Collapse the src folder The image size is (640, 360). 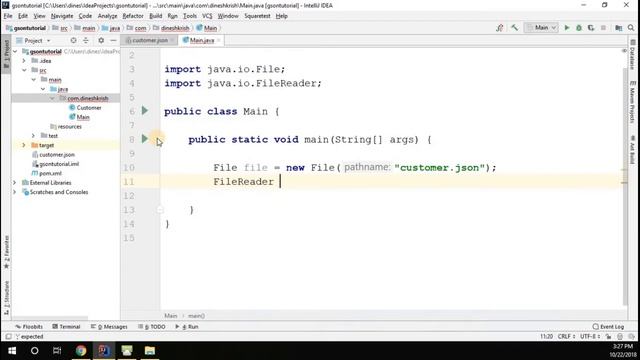24,70
